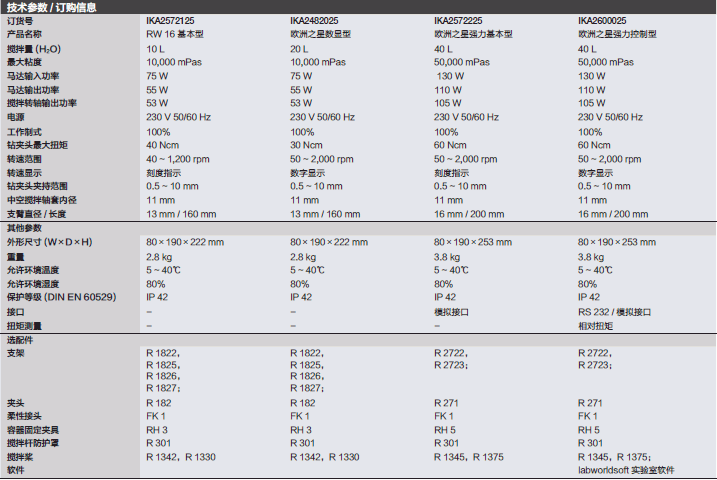Image resolution: width=717 pixels, height=480 pixels.
Task: Click the RS 232 / 模拟接口 cell
Action: (x=614, y=312)
